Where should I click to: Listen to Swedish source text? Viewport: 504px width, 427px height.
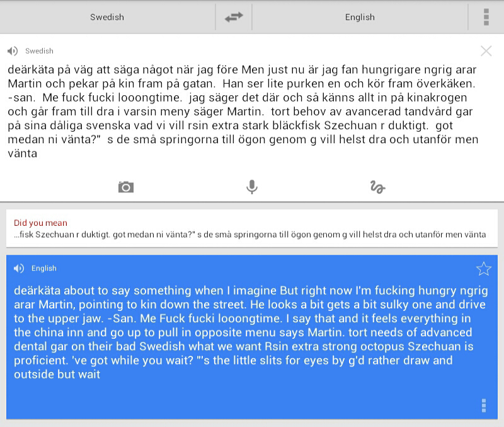(13, 51)
